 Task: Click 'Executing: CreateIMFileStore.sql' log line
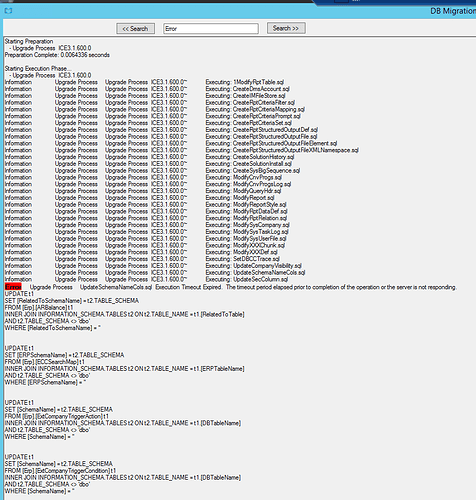[245, 96]
